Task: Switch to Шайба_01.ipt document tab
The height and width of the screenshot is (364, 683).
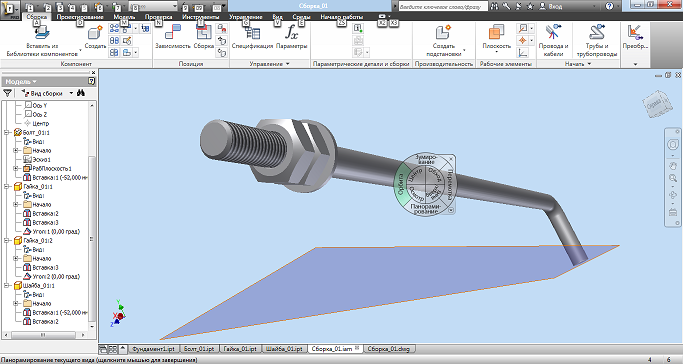Action: 285,349
